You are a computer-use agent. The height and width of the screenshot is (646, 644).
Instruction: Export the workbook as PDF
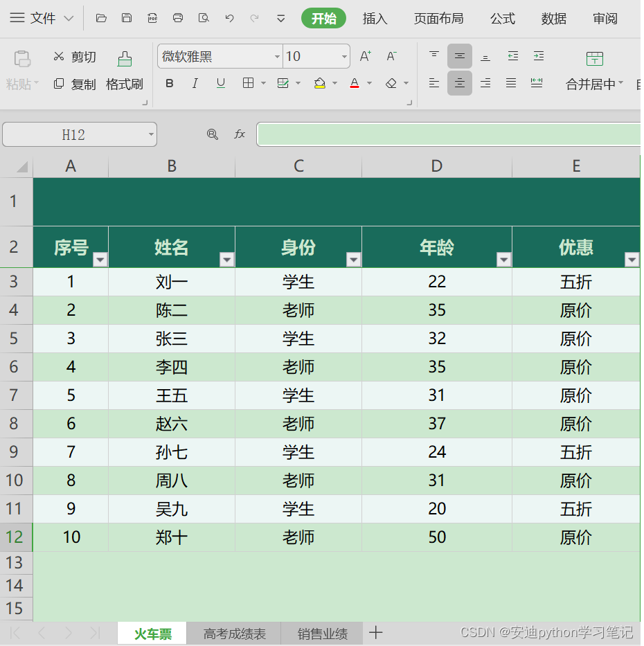152,19
